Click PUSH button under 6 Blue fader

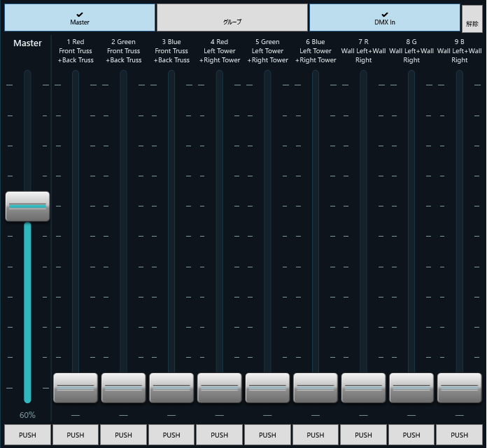(x=316, y=435)
